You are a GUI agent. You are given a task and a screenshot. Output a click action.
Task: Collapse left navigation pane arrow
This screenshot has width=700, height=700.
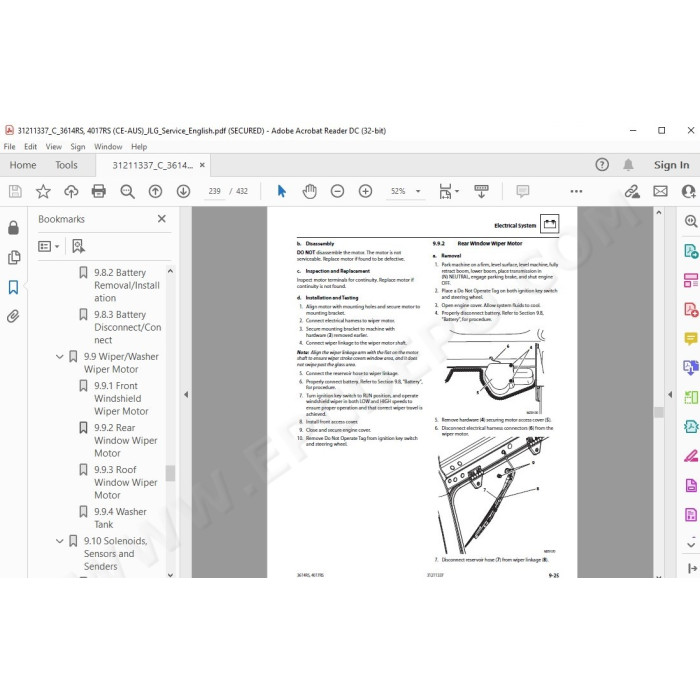point(186,394)
